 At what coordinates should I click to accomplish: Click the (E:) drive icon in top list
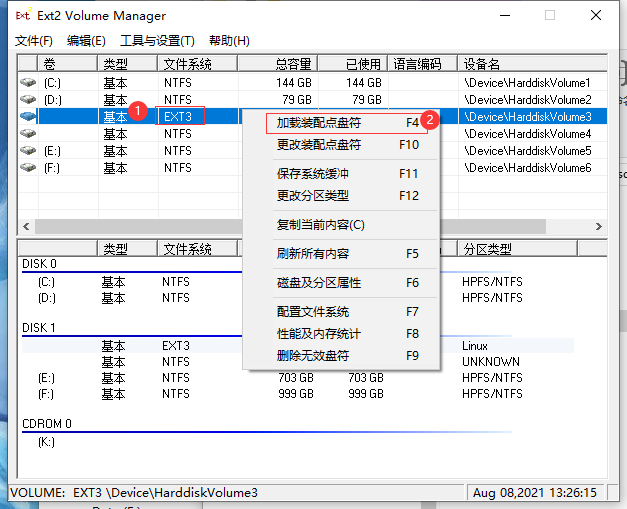click(x=28, y=151)
